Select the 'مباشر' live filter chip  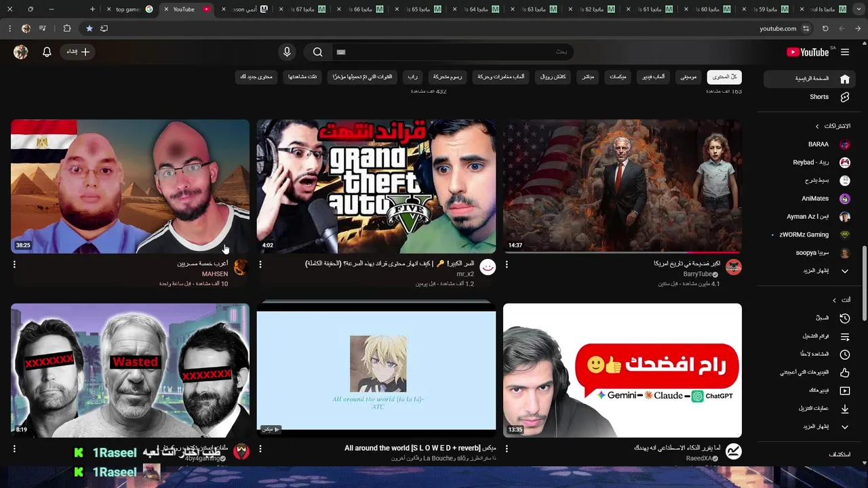pos(588,77)
